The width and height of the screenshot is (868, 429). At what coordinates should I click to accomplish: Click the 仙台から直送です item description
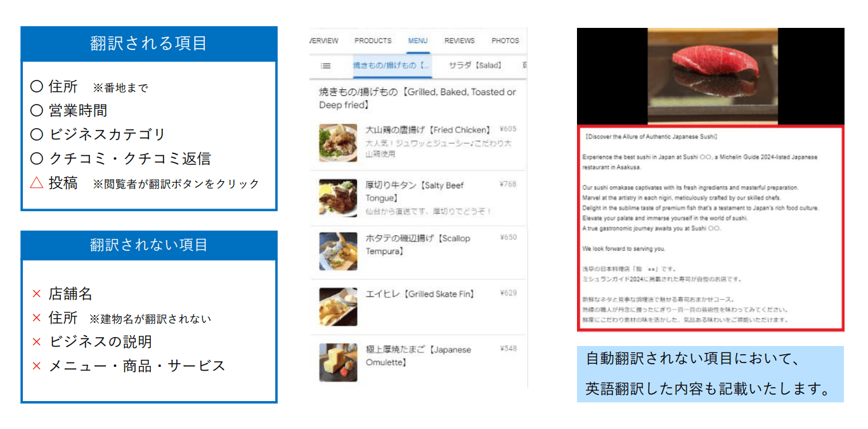429,210
